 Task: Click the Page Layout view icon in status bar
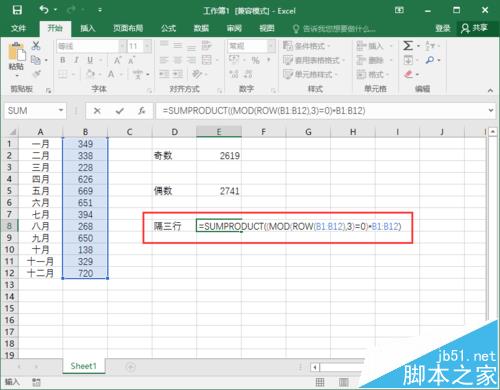point(344,382)
